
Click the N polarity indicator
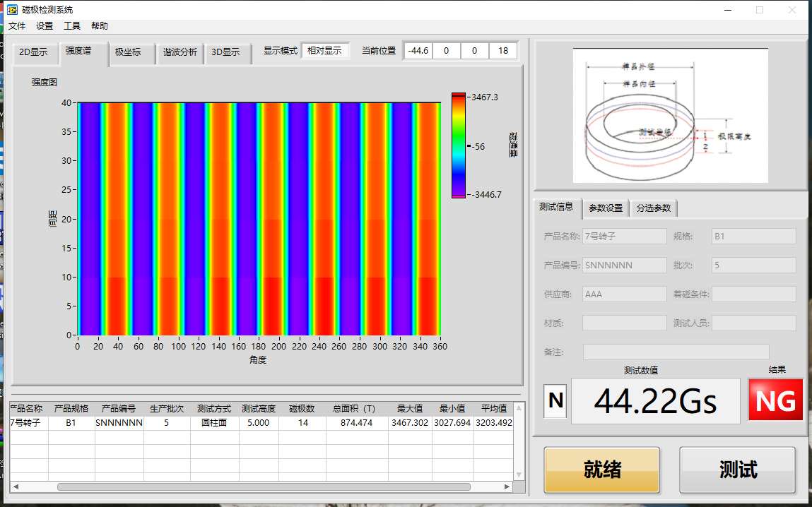pyautogui.click(x=555, y=400)
